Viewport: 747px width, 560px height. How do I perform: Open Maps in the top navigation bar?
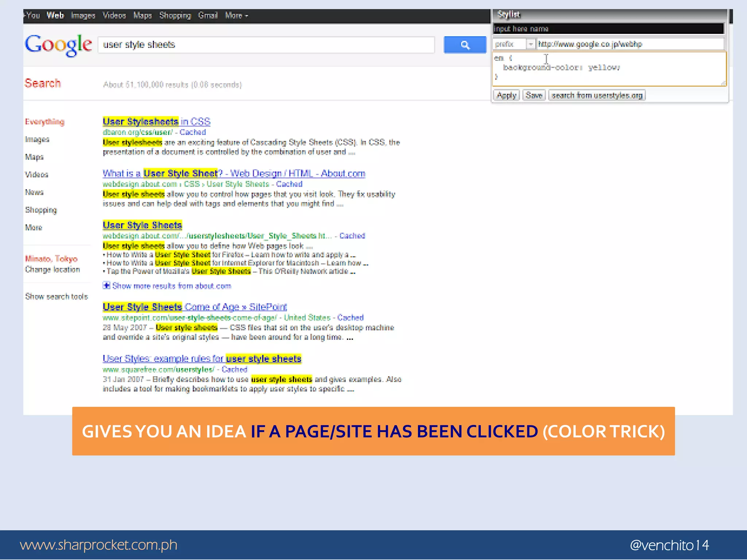point(143,16)
